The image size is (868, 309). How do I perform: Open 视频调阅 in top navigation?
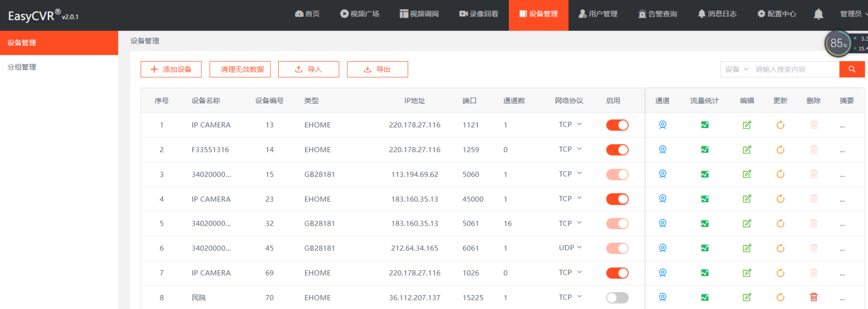click(x=419, y=14)
